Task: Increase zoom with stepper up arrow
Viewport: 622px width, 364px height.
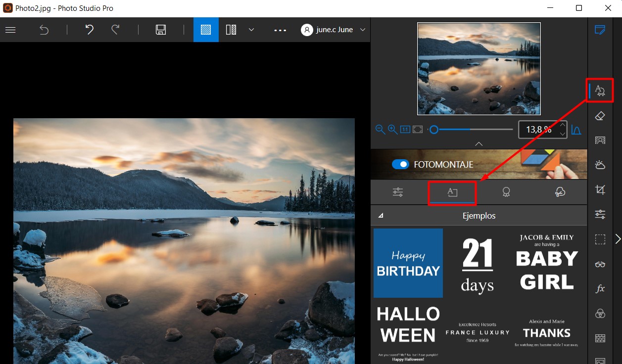Action: pyautogui.click(x=563, y=125)
